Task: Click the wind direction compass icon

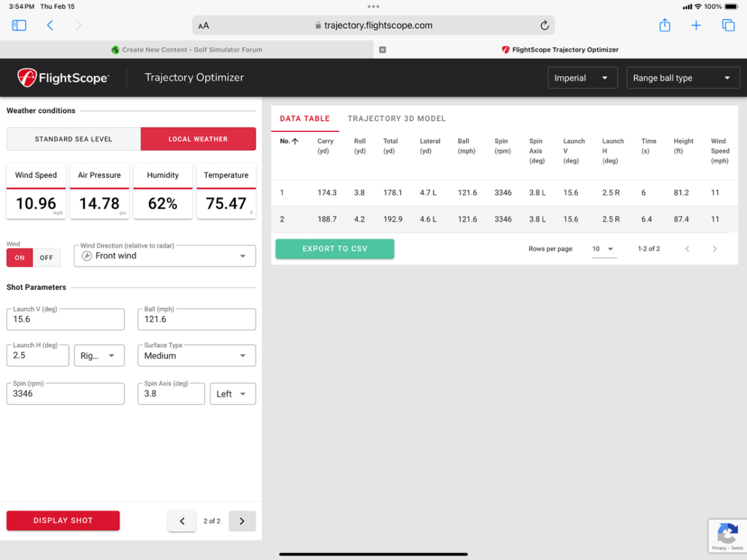Action: coord(87,256)
